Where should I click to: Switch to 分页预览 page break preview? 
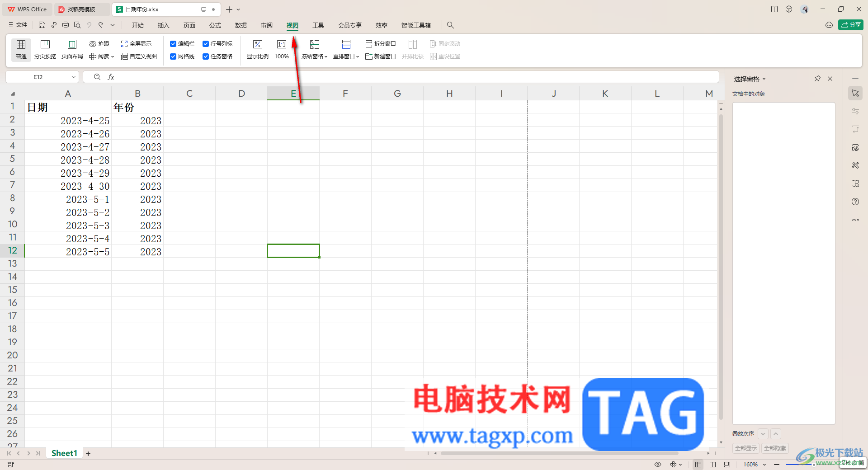pos(45,49)
